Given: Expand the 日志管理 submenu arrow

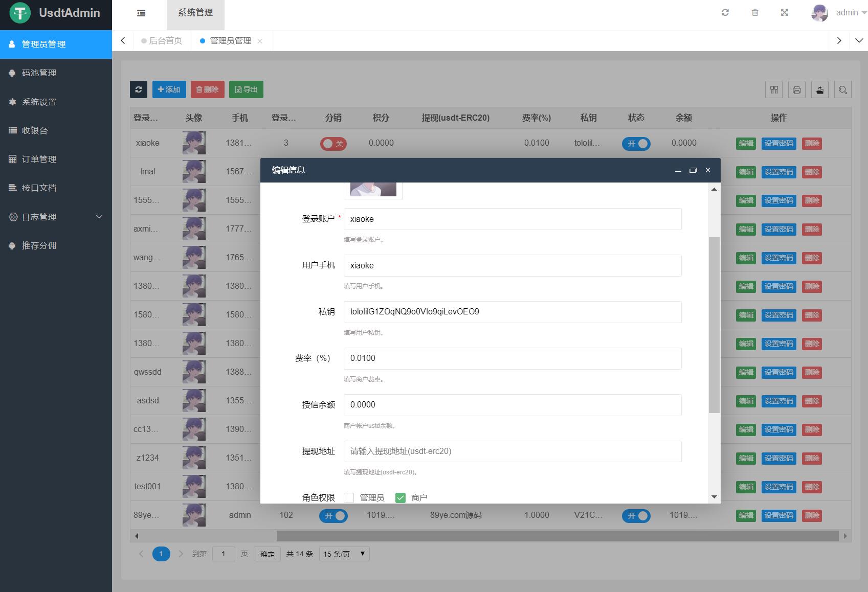Looking at the screenshot, I should (x=99, y=217).
